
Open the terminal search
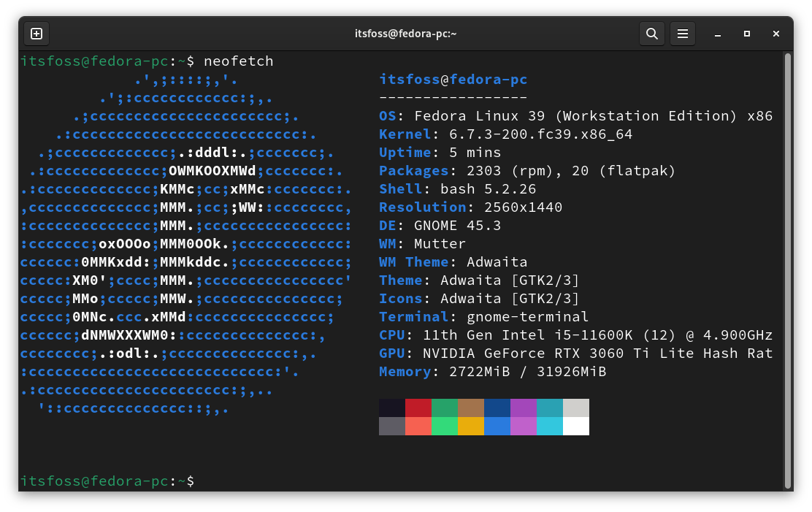click(x=651, y=33)
